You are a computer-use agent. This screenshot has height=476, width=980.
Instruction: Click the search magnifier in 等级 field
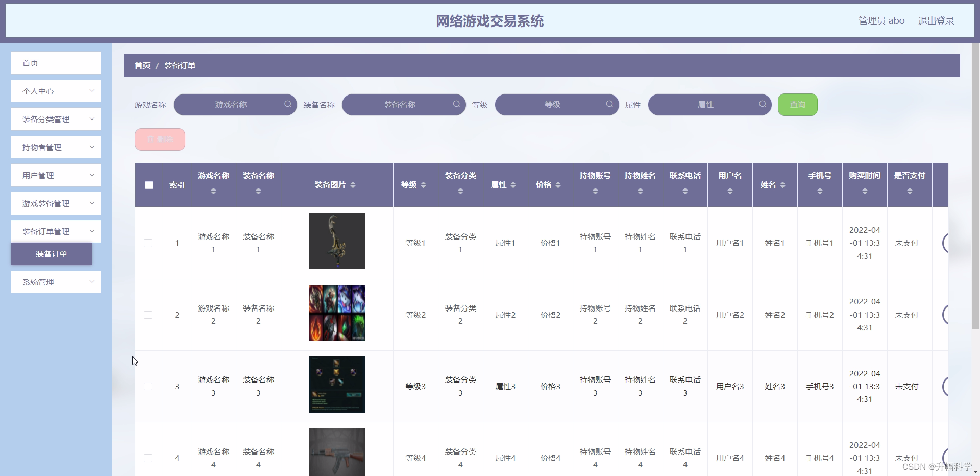click(609, 104)
